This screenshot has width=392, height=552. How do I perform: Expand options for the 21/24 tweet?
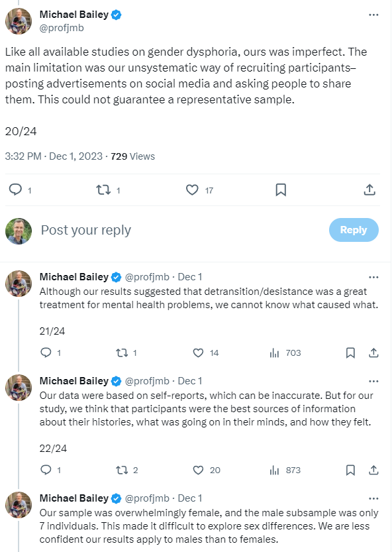point(373,277)
